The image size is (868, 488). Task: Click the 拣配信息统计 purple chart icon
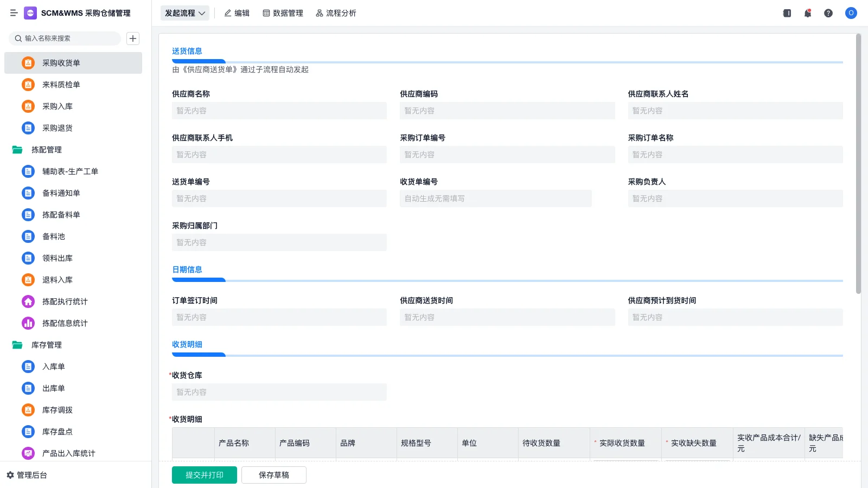[x=28, y=323]
